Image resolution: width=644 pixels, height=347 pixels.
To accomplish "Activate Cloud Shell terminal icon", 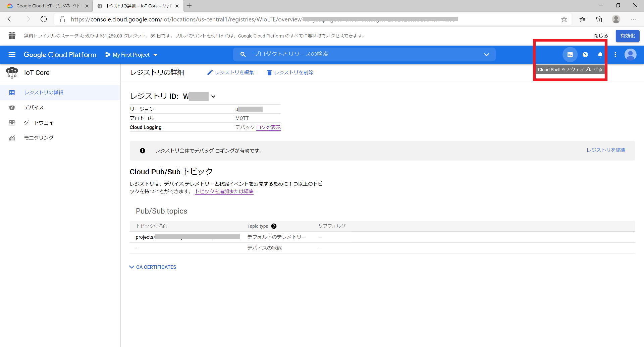I will [570, 55].
